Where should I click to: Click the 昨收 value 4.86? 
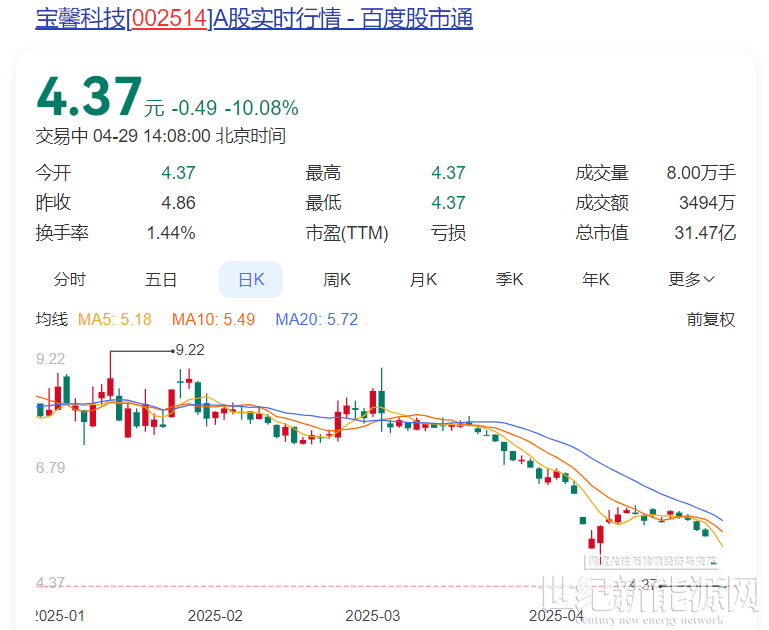179,202
